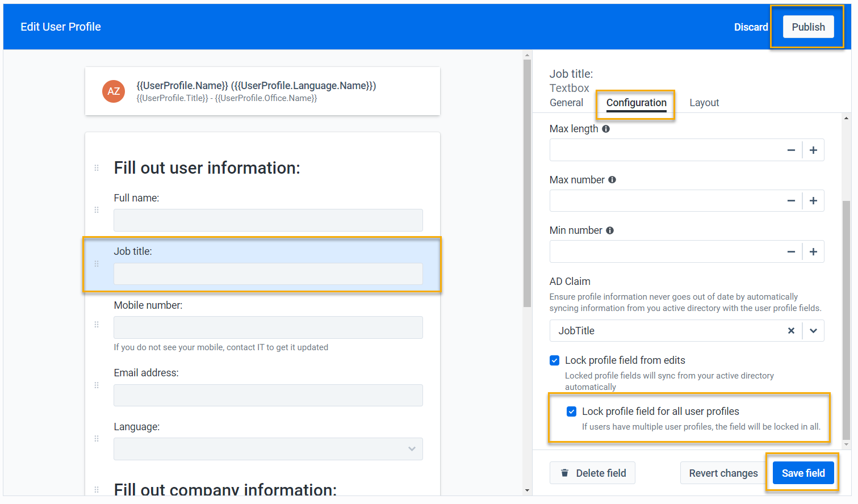Switch to the Configuration tab

click(x=637, y=103)
